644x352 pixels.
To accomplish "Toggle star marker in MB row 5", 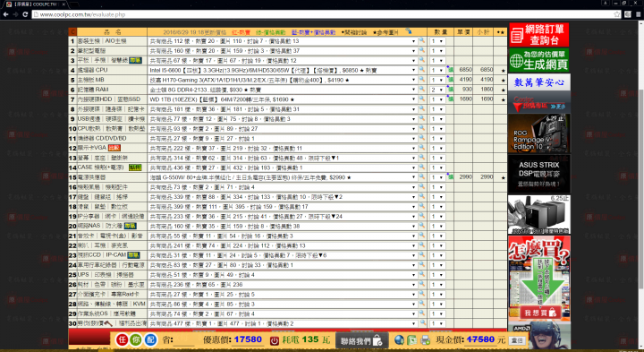I will (503, 81).
